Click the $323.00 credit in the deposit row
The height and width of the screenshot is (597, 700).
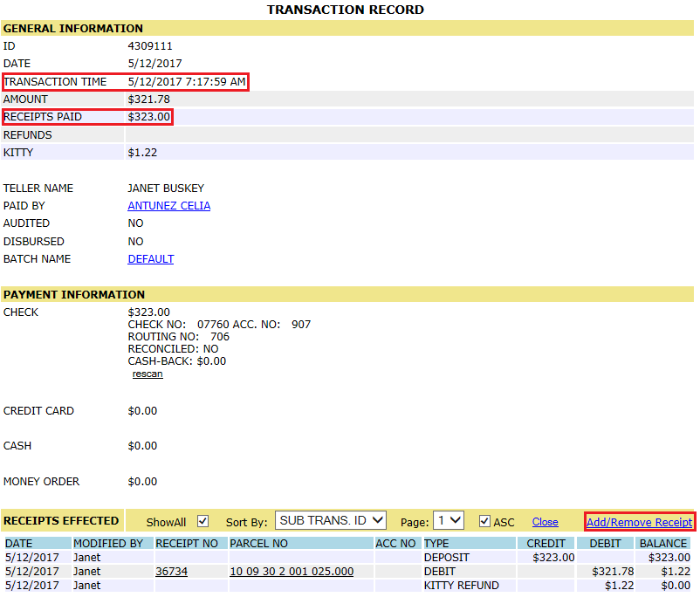tap(553, 558)
